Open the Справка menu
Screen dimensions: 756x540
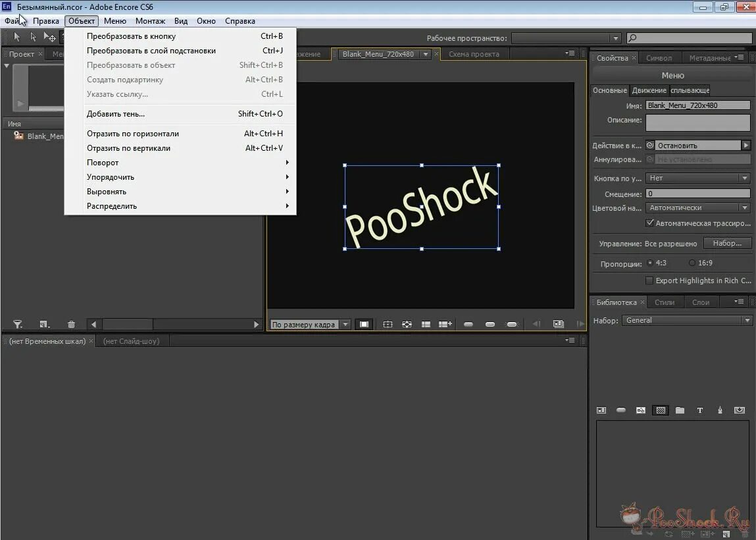point(239,21)
